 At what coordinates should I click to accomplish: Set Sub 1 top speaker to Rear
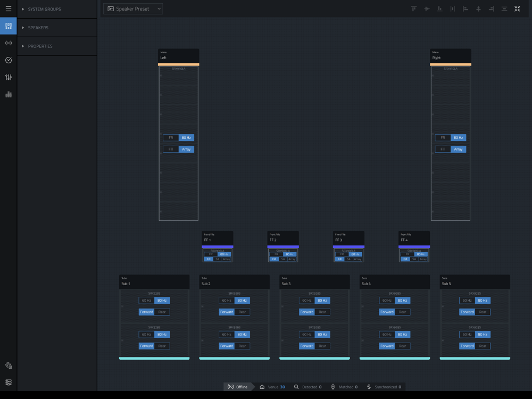162,312
